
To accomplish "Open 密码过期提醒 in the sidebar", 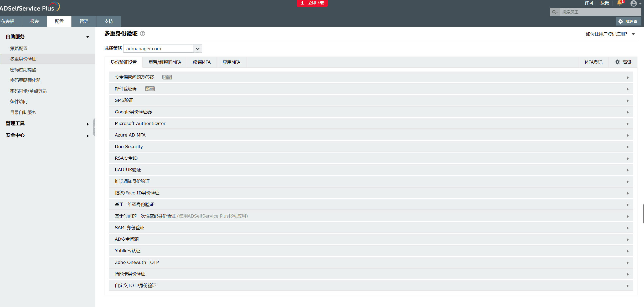I will [23, 70].
